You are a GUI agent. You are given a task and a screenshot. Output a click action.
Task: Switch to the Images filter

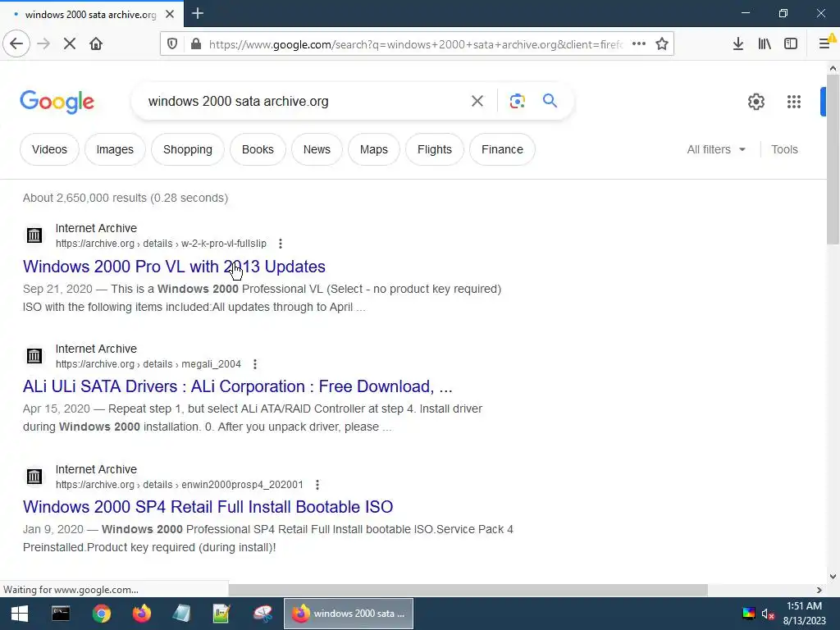[115, 149]
